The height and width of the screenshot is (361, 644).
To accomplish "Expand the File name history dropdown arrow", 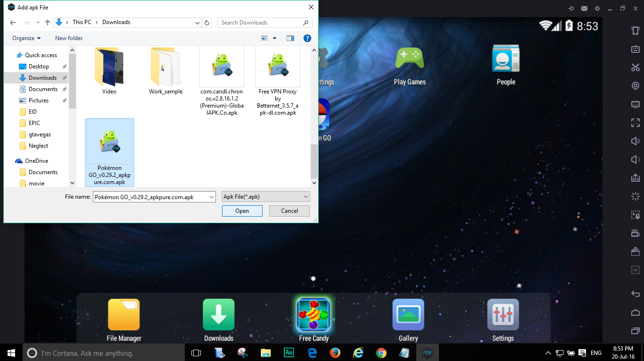I will click(x=211, y=197).
